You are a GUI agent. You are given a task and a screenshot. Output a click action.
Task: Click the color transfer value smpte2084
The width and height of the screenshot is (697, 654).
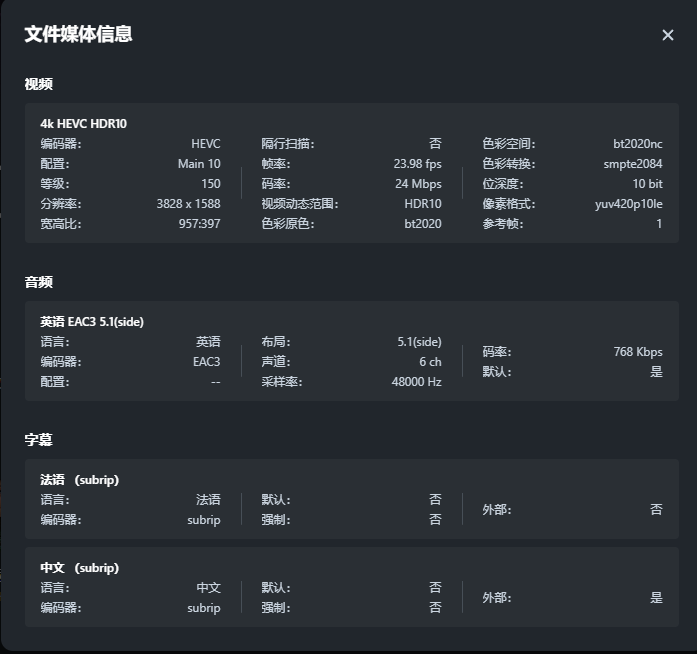[x=632, y=164]
